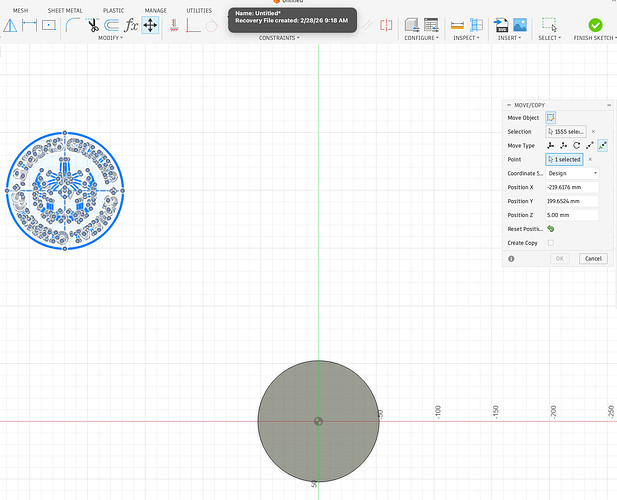Image resolution: width=617 pixels, height=500 pixels.
Task: Apply the Tangent circle constraint icon
Action: coord(212,26)
